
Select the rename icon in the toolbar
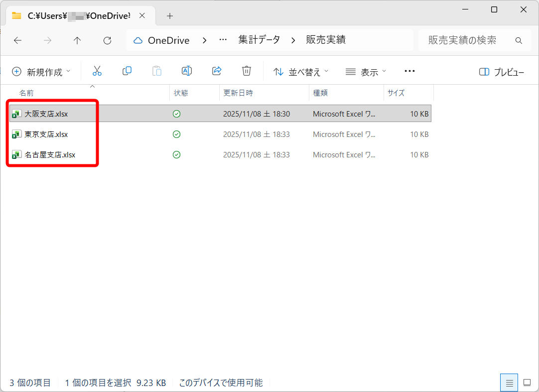pyautogui.click(x=186, y=71)
